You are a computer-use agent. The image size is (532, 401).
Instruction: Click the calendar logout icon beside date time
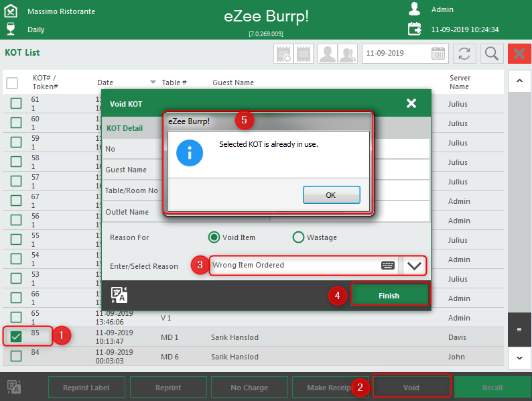pyautogui.click(x=414, y=29)
